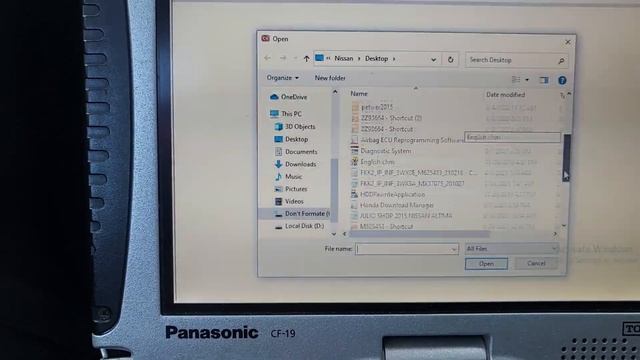Viewport: 640px width, 360px height.
Task: Select the Airbag ECU Reprogramming Software file
Action: [x=412, y=140]
